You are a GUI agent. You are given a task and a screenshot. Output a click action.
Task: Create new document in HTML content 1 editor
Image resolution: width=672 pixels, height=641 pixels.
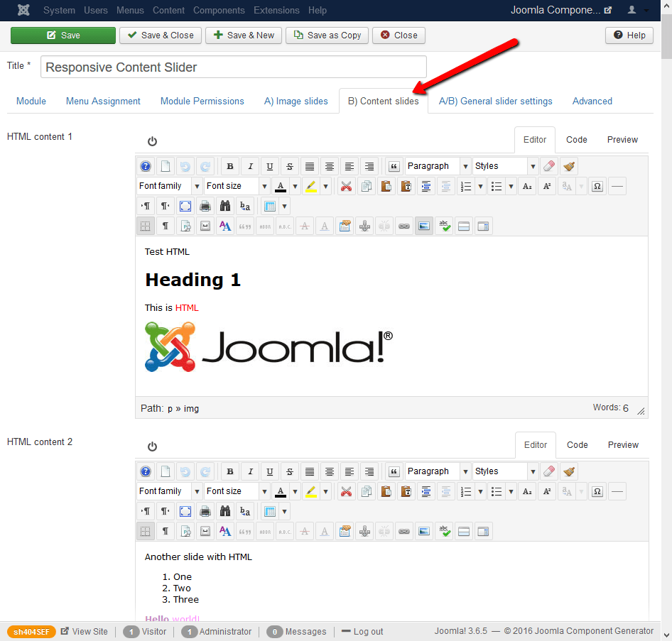point(166,166)
